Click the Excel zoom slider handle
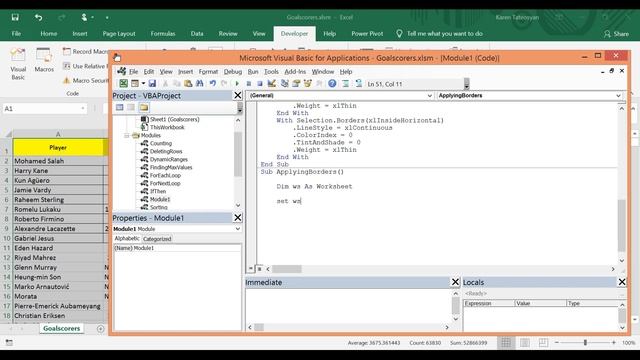Viewport: 640px width, 360px height. tap(585, 342)
